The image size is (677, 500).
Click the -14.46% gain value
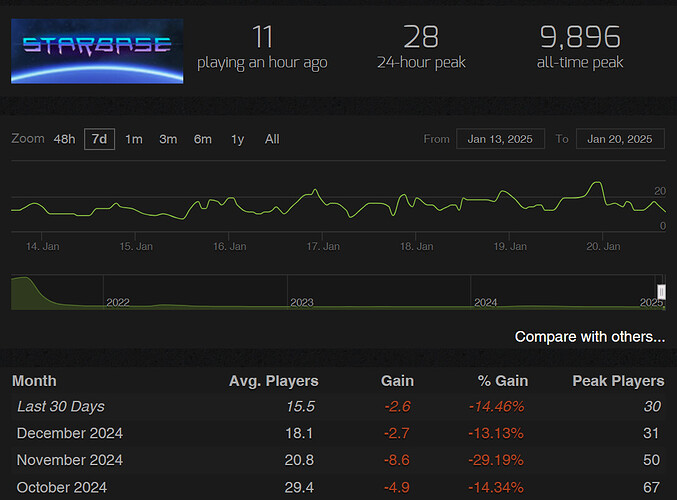coord(496,406)
